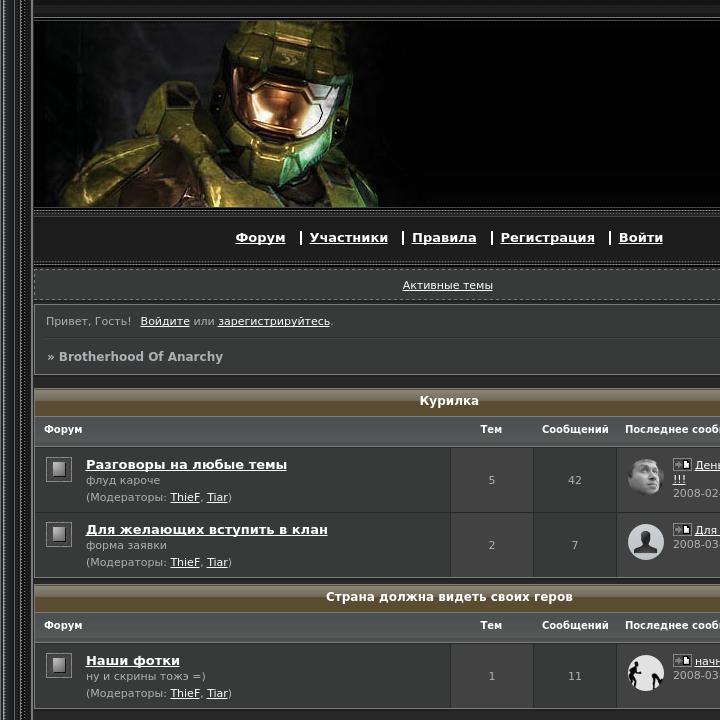Click the !!! last post link
Image resolution: width=720 pixels, height=720 pixels.
coord(679,479)
